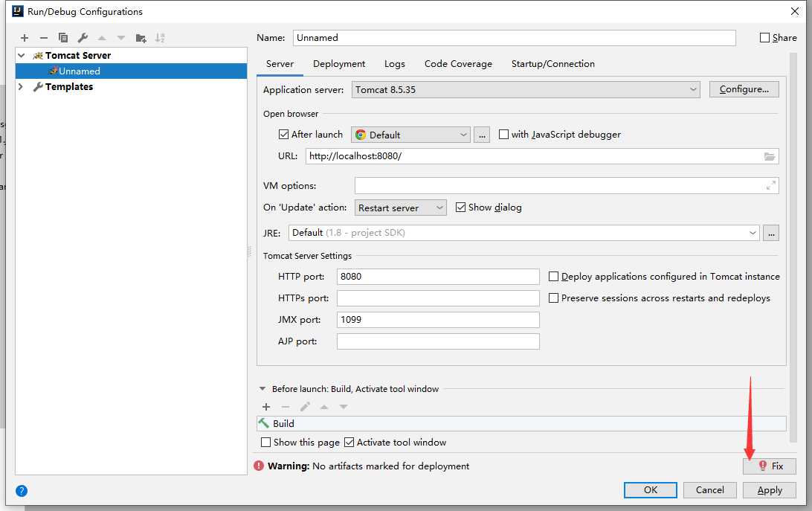Toggle the Show dialog checkbox
812x511 pixels.
(460, 208)
